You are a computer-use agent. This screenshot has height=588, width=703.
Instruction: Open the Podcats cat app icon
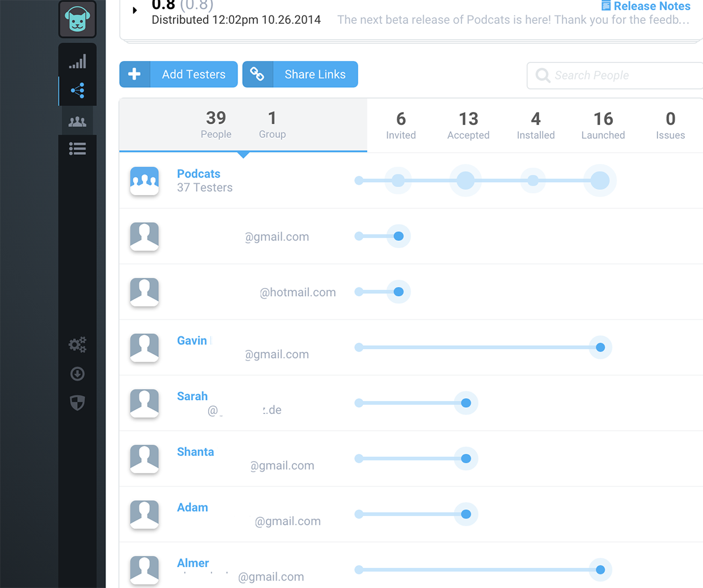click(77, 19)
